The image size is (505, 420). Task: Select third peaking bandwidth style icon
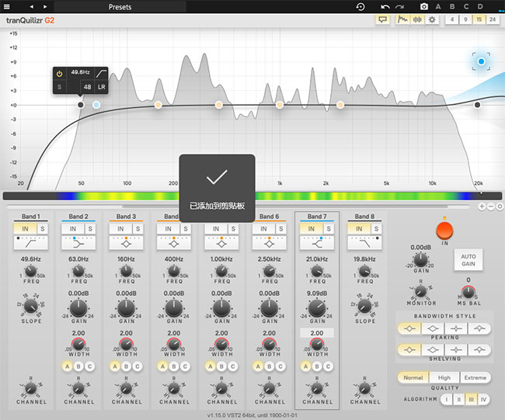[x=456, y=328]
